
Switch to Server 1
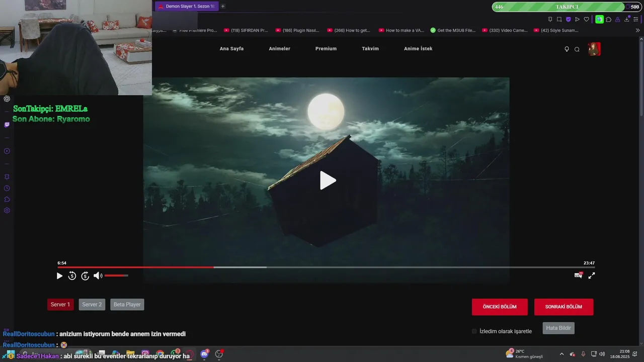(60, 305)
